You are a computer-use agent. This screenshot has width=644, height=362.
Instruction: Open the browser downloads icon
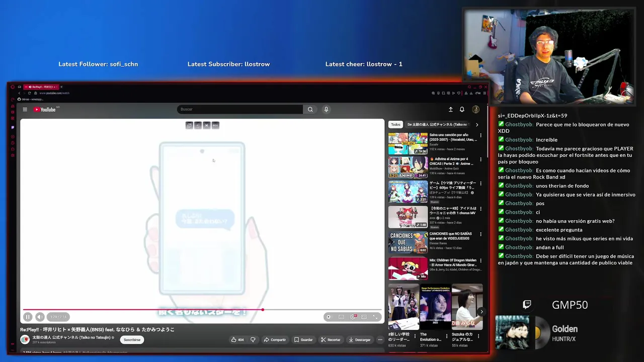471,93
